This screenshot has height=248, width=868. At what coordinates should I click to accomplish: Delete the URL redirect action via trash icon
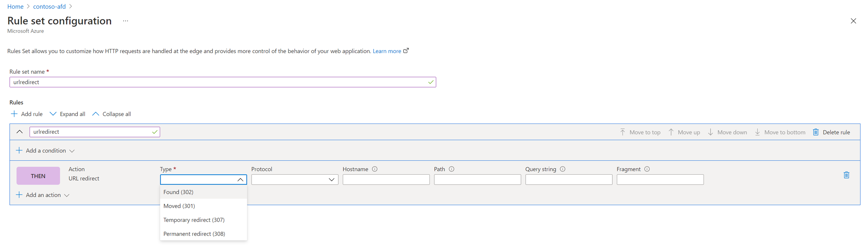tap(846, 175)
